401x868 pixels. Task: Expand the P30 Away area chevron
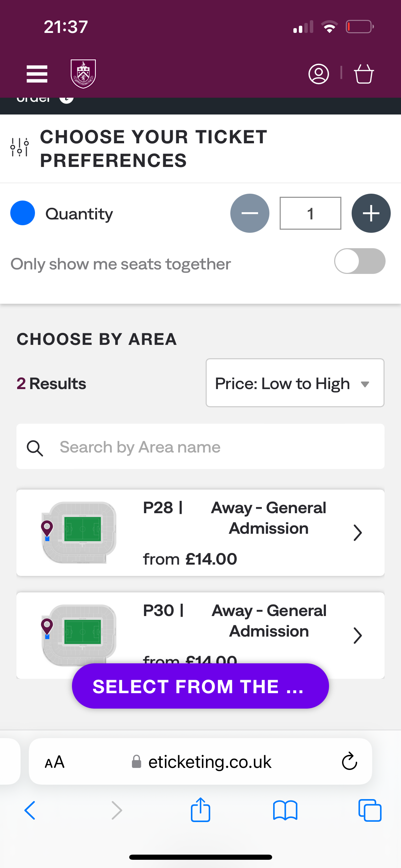pyautogui.click(x=357, y=636)
